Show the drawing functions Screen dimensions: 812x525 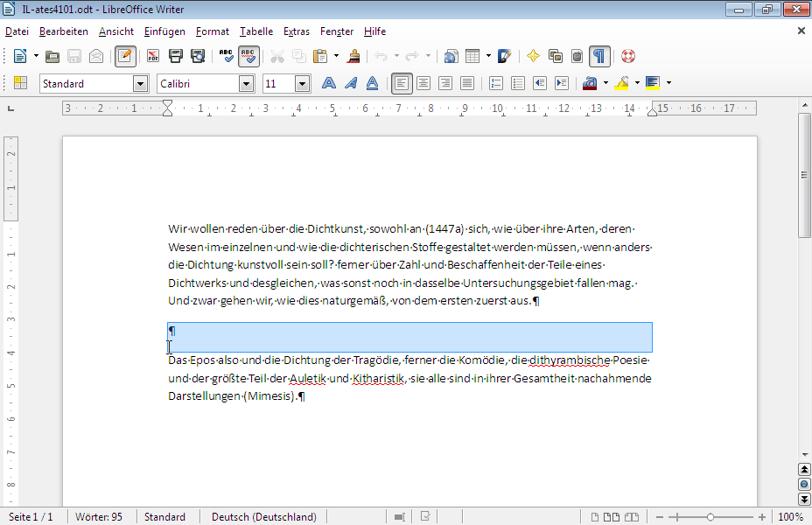point(504,56)
